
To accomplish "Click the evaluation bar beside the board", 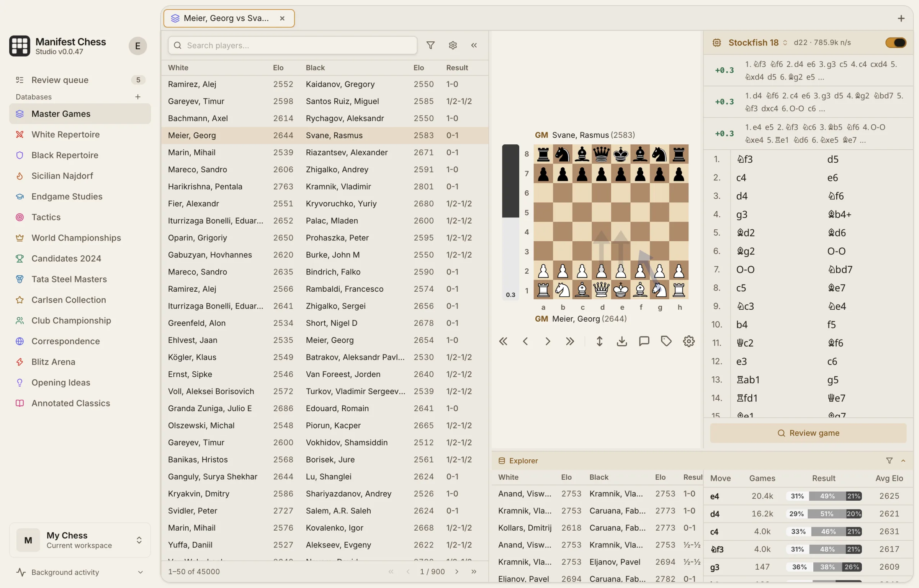I will tap(510, 222).
